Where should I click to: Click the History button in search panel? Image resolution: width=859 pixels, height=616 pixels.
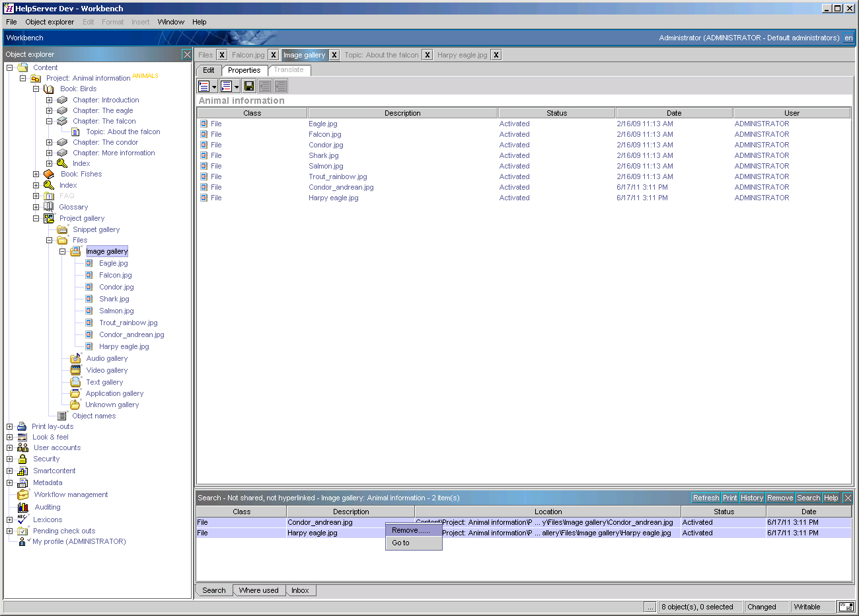(x=752, y=498)
